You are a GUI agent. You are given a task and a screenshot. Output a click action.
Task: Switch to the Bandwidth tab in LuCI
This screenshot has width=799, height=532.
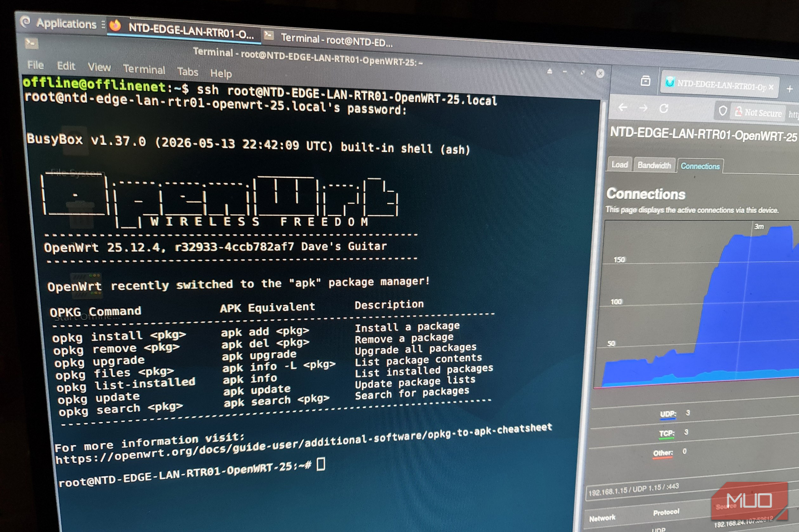point(654,165)
